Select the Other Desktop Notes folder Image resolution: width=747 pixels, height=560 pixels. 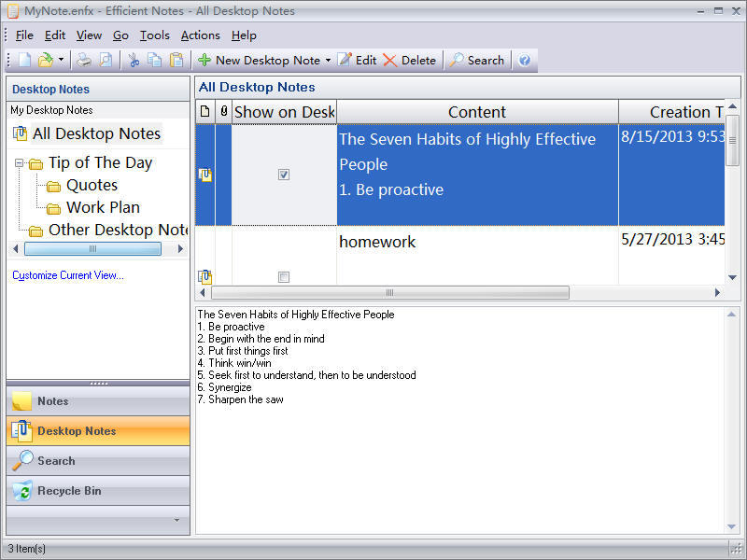point(119,230)
